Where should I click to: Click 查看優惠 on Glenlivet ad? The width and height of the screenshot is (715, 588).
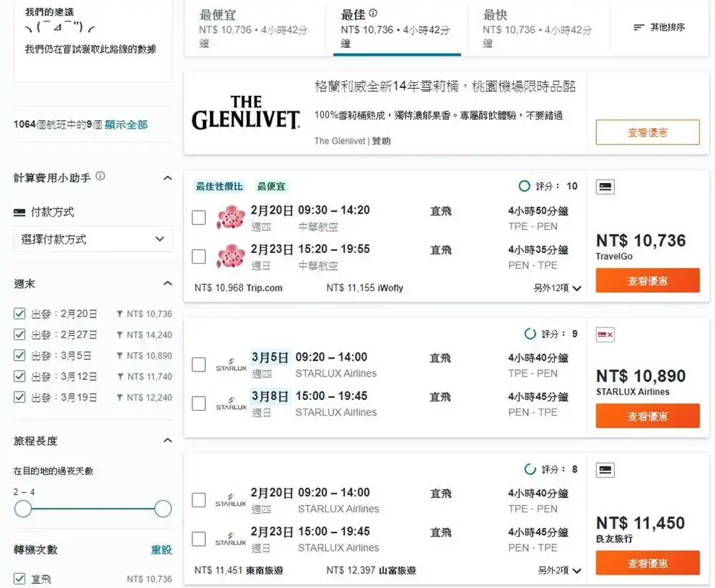[648, 132]
